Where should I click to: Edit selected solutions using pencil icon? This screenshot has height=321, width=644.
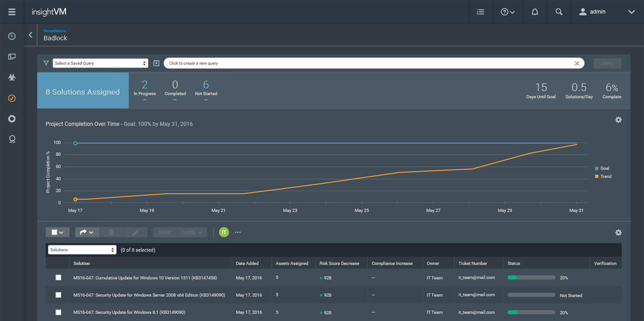[135, 232]
